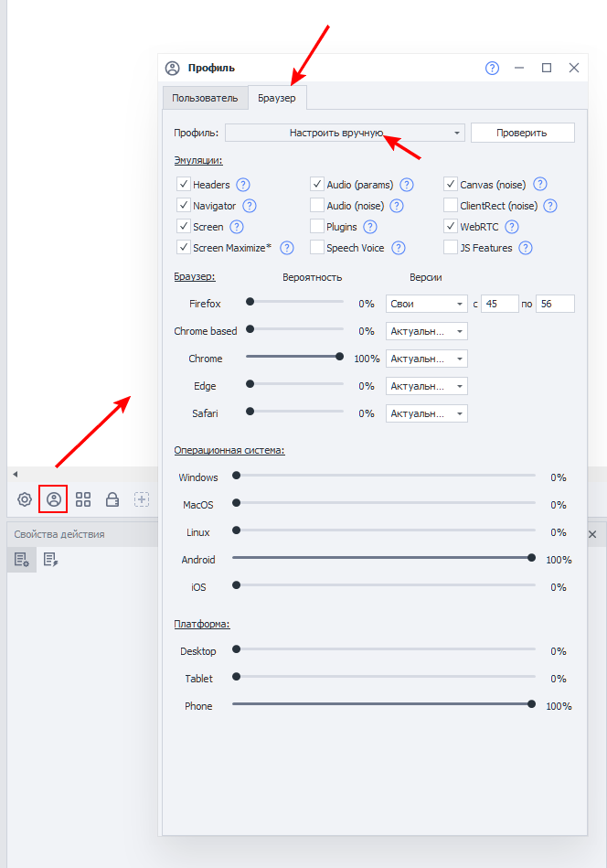Click the help icon beside Headers
The height and width of the screenshot is (868, 607).
point(243,185)
